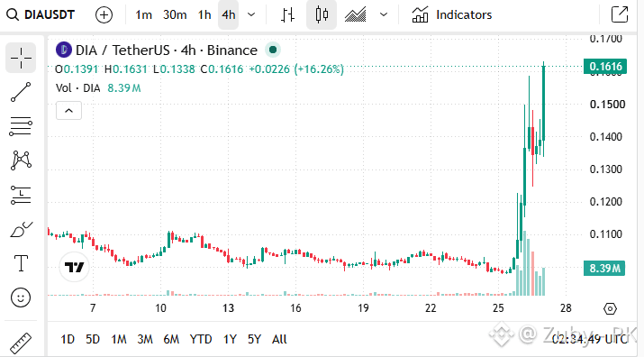This screenshot has width=644, height=357.
Task: Set range to 5Y
Action: (255, 339)
